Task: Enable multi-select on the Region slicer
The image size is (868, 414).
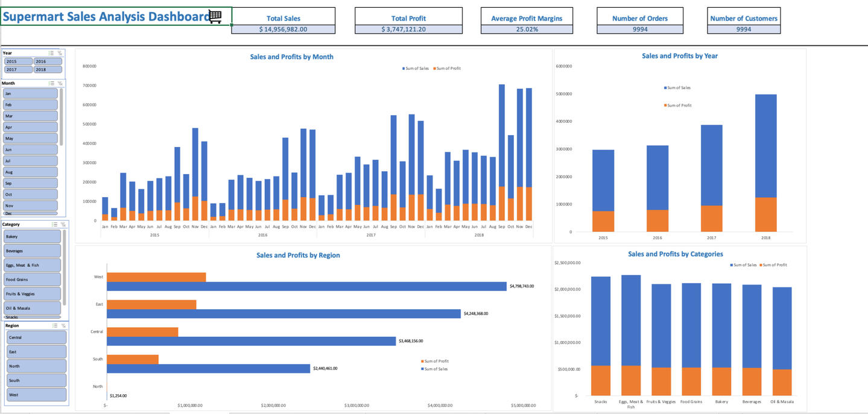Action: point(54,325)
